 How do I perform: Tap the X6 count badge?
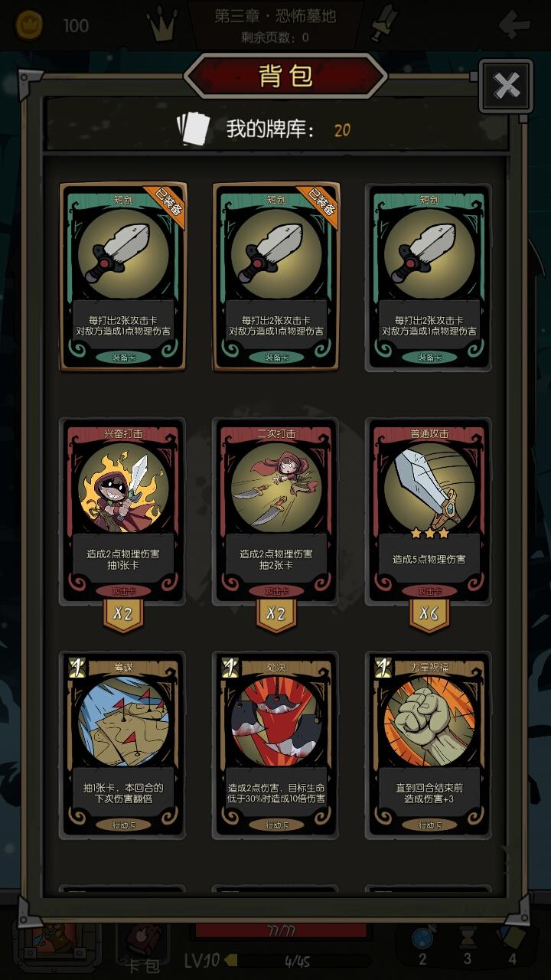coord(429,615)
